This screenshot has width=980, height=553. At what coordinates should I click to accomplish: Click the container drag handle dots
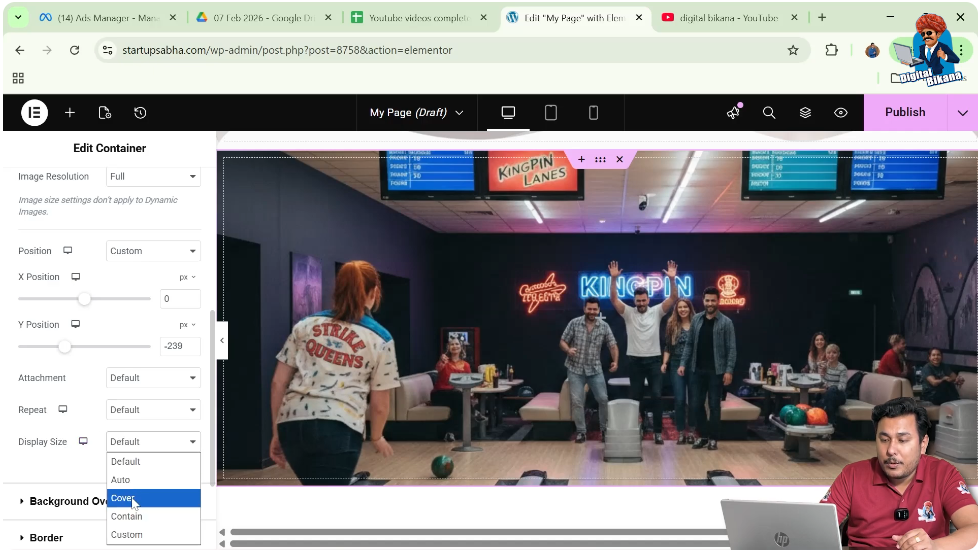[600, 159]
